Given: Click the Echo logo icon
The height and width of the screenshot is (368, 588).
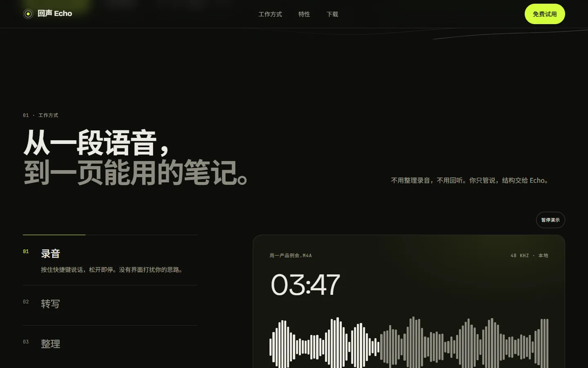Looking at the screenshot, I should coord(28,14).
